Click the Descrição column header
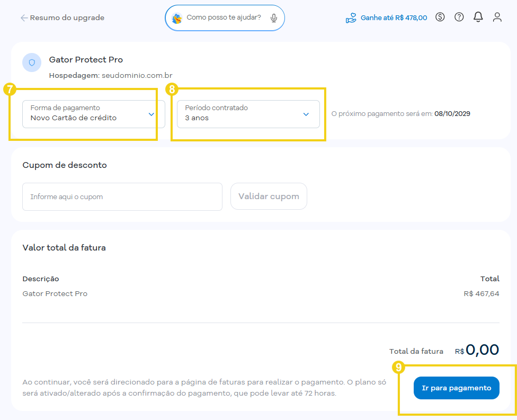517x420 pixels. tap(41, 279)
